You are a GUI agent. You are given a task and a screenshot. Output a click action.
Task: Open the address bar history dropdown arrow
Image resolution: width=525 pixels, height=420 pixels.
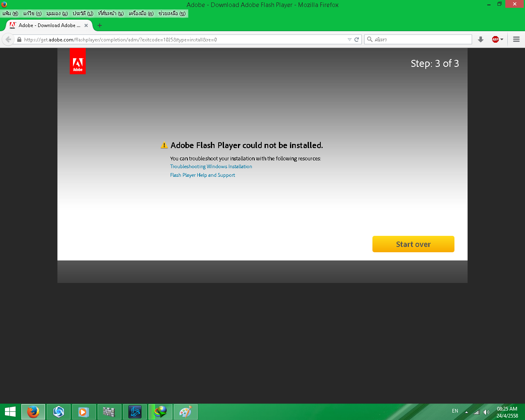349,40
